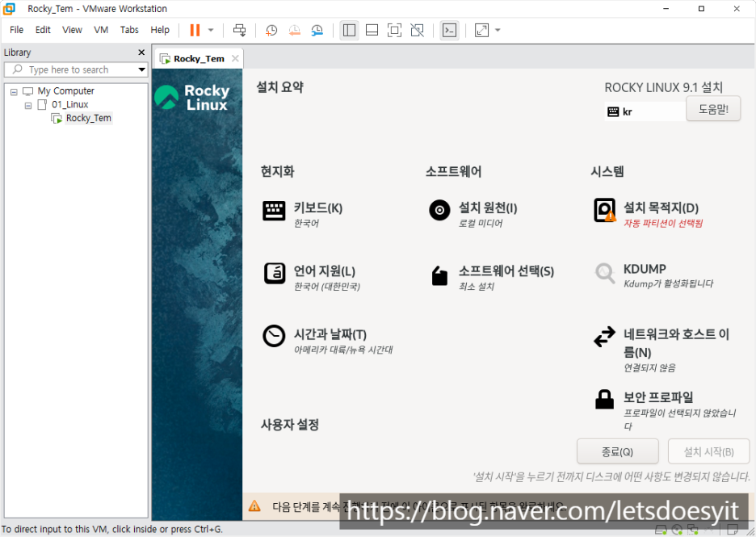Click the 설치 시작(B) begin installation button
756x537 pixels.
pyautogui.click(x=709, y=451)
